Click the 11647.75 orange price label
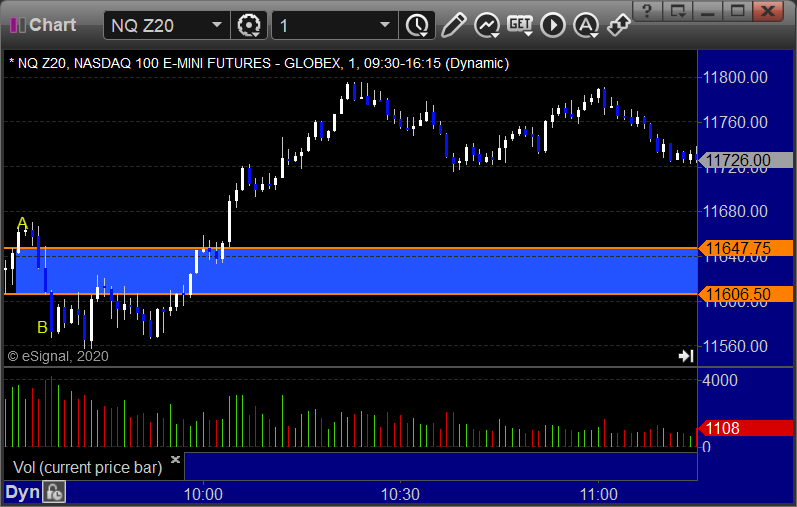 (746, 248)
